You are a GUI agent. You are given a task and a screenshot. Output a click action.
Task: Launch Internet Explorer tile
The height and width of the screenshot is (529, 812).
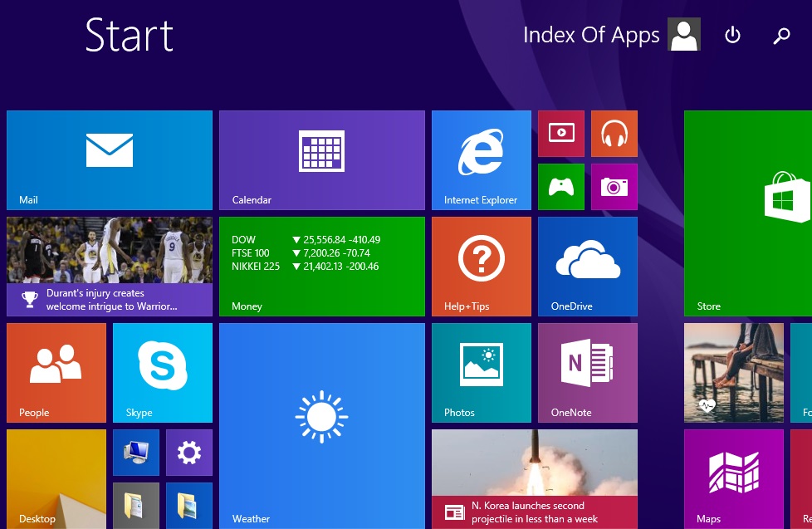[481, 160]
